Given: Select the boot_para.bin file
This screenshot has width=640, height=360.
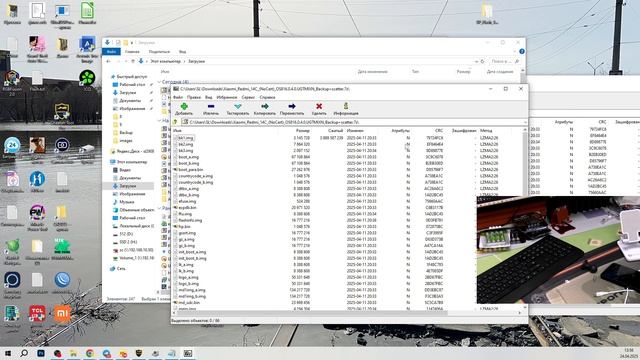Looking at the screenshot, I should point(190,169).
